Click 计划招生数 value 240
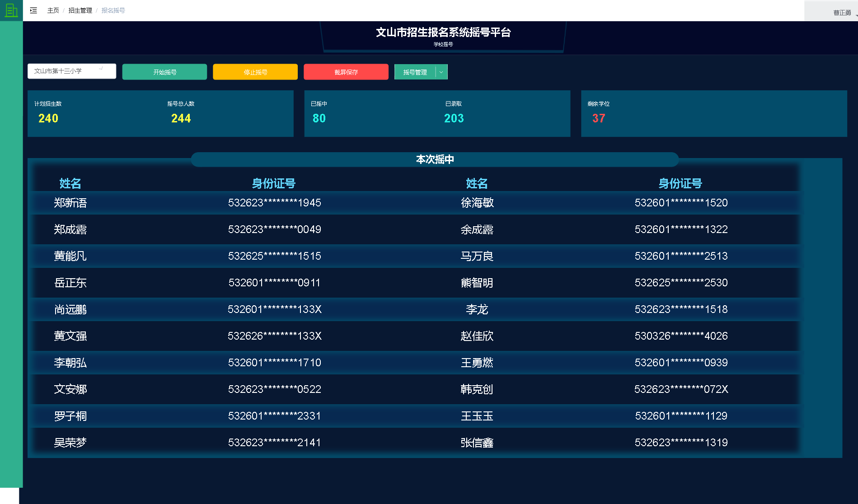The width and height of the screenshot is (858, 504). pos(48,118)
